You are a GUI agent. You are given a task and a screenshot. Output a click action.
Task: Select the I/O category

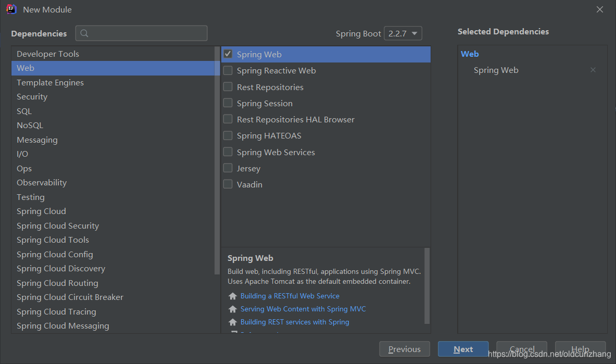[x=113, y=154]
